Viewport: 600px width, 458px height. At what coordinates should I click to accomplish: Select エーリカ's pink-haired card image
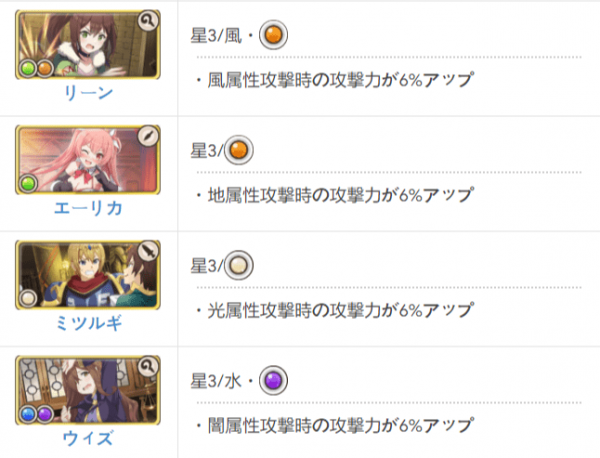[x=88, y=160]
